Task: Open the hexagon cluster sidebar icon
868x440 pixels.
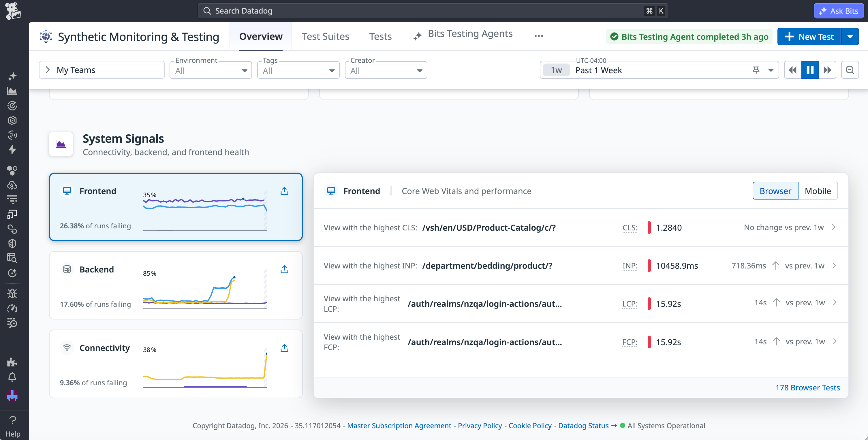Action: 12,170
